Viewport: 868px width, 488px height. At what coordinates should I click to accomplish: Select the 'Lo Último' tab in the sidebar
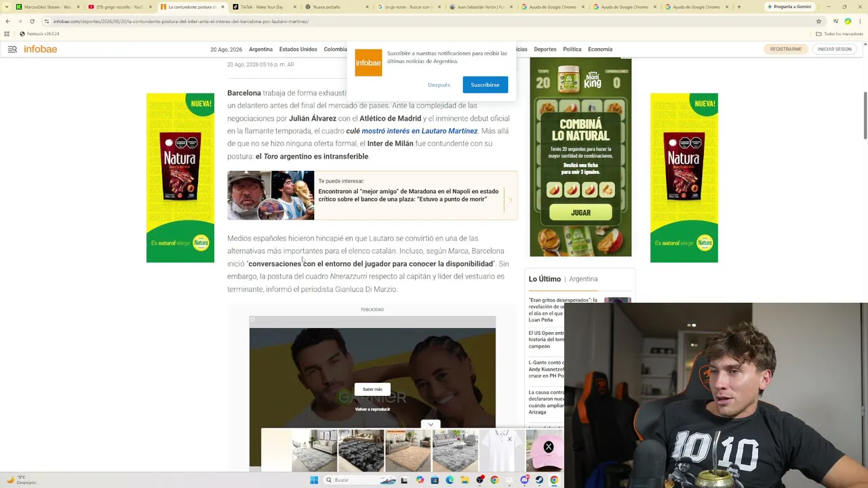(545, 279)
